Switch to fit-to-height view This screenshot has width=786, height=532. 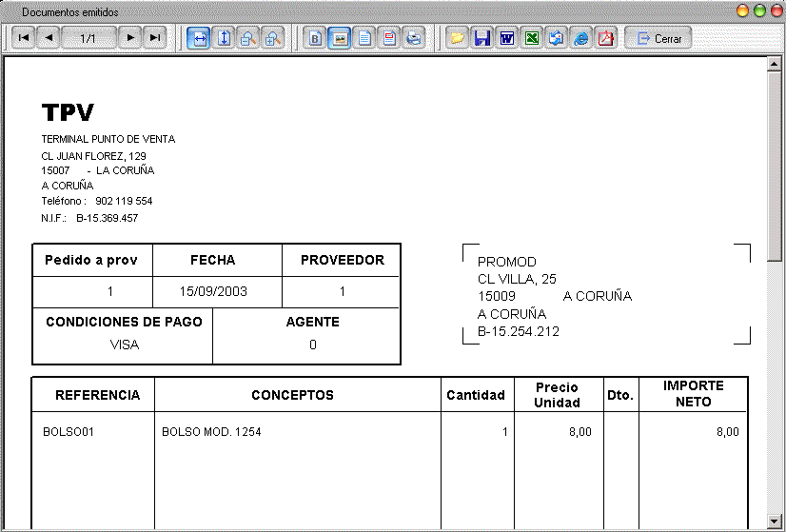click(x=225, y=38)
